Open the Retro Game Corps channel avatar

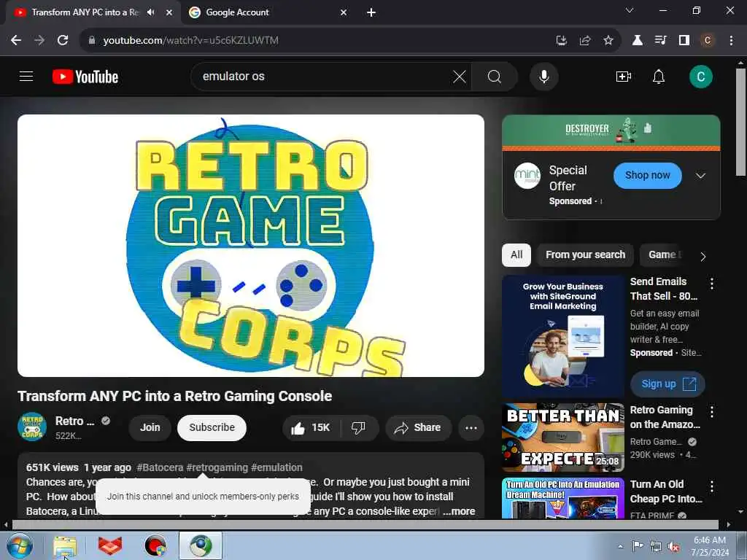(x=32, y=427)
